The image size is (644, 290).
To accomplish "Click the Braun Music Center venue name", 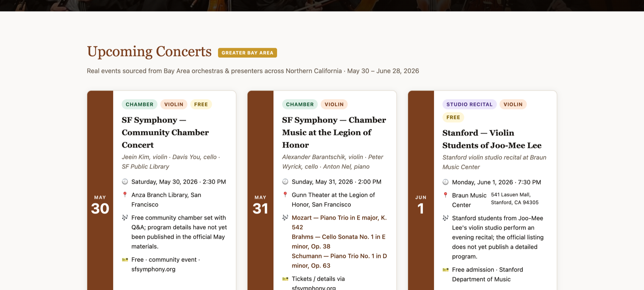I will pyautogui.click(x=469, y=200).
